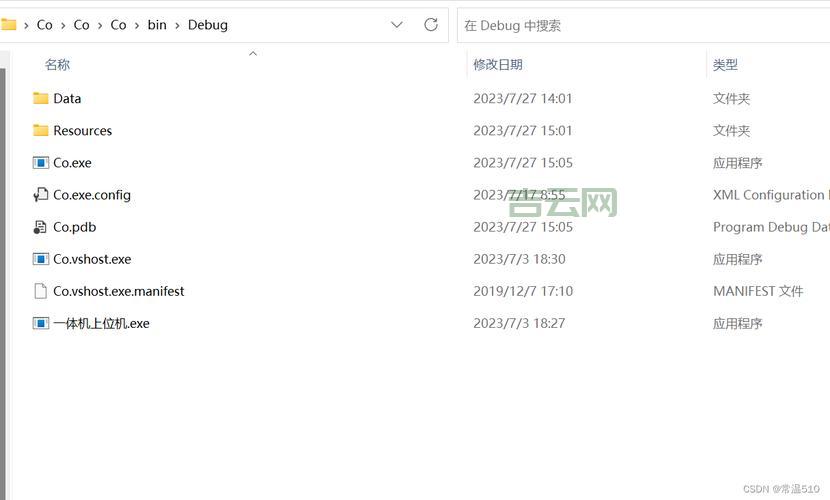Click the 文件夹 type of the Data row
Image resolution: width=830 pixels, height=500 pixels.
pos(732,98)
